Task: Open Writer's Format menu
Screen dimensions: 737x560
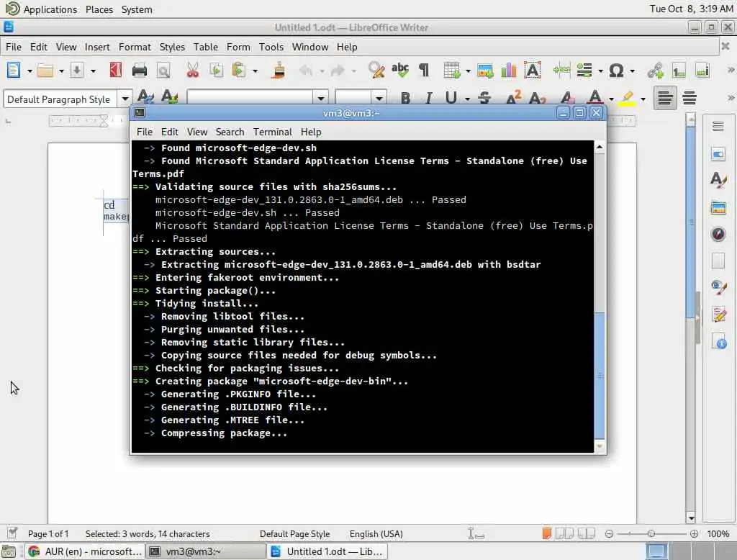Action: tap(135, 47)
